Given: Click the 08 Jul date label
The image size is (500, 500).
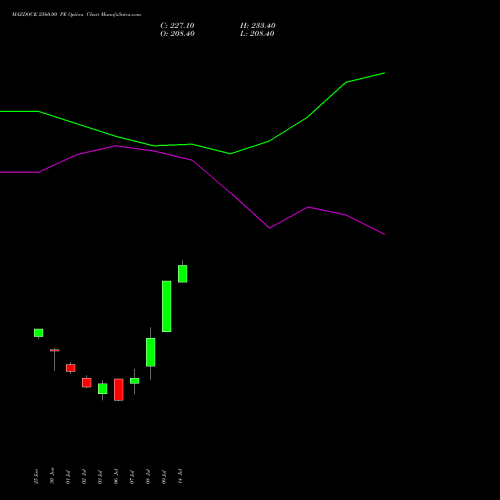Looking at the screenshot, I should [x=148, y=476].
